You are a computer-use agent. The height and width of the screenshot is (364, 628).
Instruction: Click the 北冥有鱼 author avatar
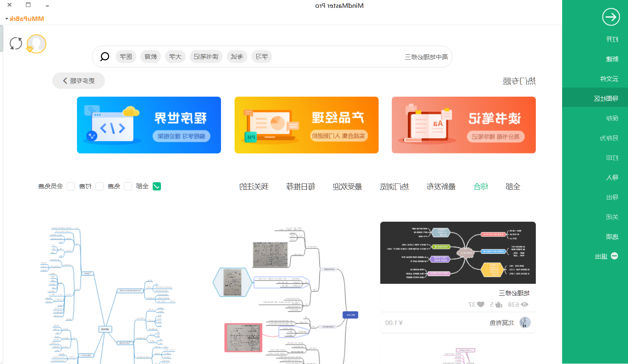525,322
